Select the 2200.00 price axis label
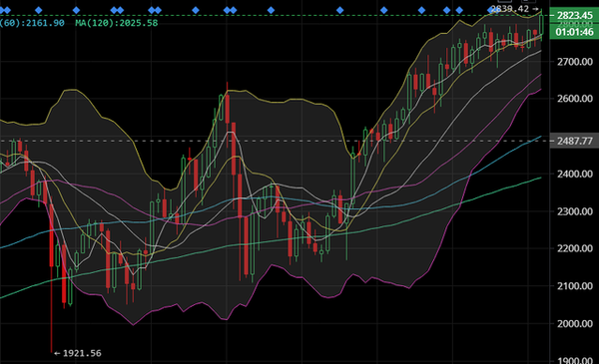599x364 pixels. pyautogui.click(x=575, y=248)
